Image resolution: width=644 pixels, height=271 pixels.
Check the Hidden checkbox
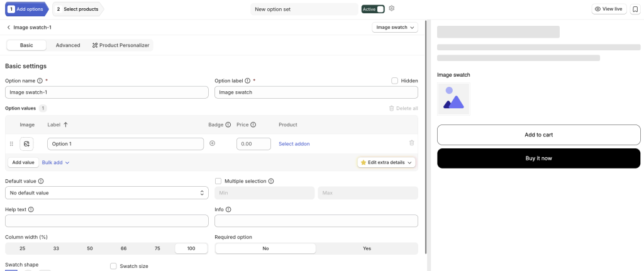[395, 81]
